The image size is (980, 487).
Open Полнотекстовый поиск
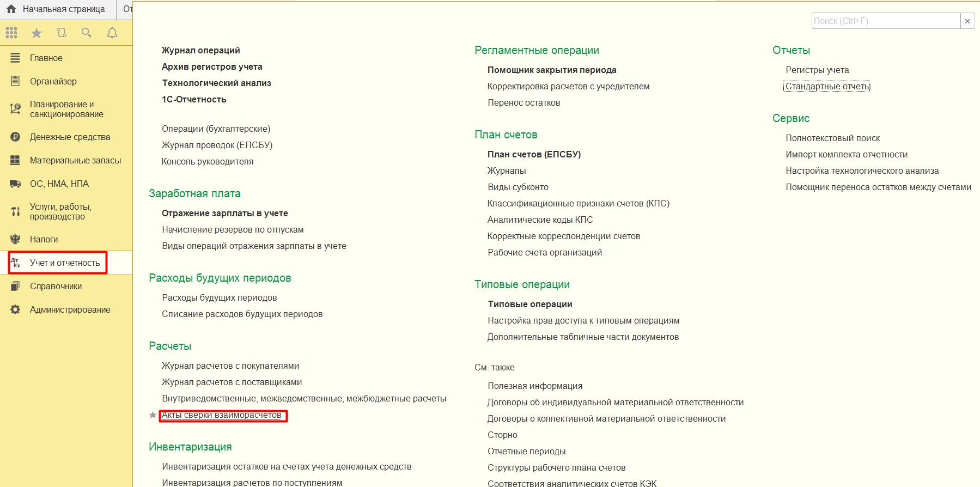832,138
